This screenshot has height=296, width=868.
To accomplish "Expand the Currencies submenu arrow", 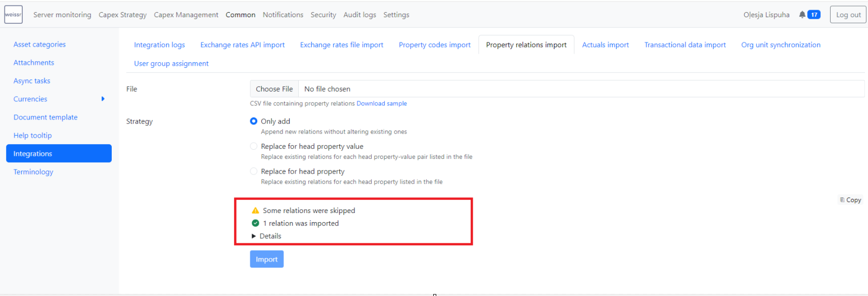I will coord(103,99).
